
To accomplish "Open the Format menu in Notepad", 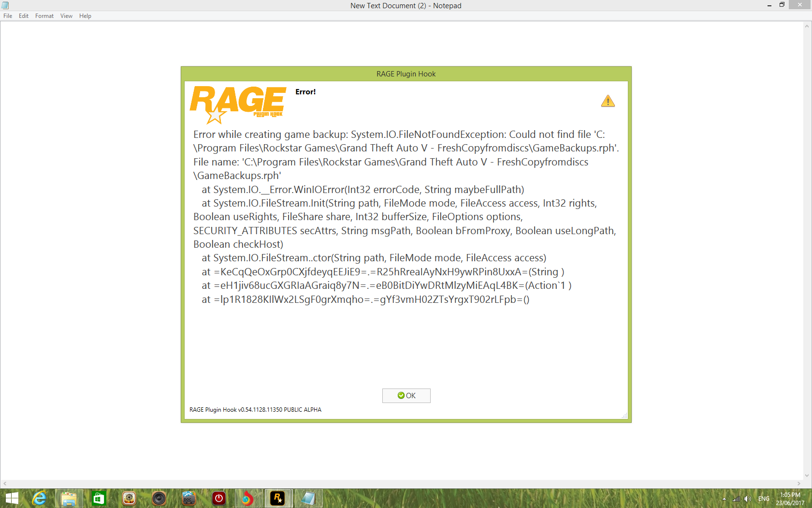I will (44, 16).
